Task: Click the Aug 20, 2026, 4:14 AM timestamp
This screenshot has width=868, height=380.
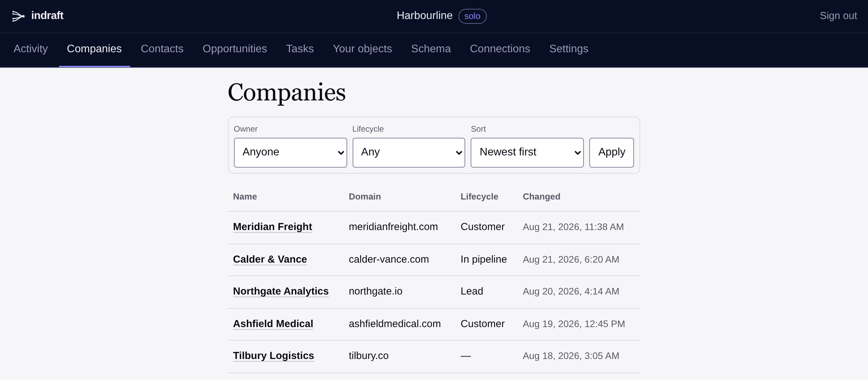Action: pos(571,291)
